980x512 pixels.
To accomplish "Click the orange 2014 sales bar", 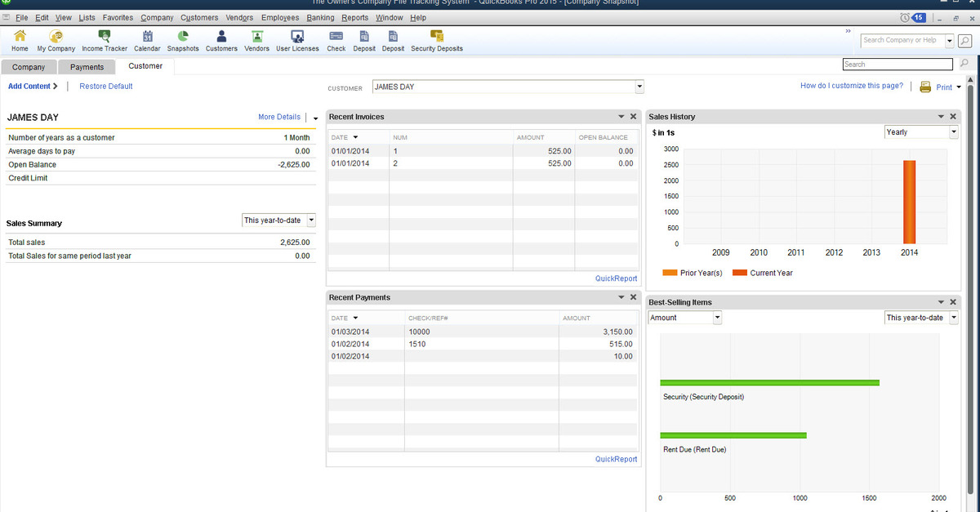I will pyautogui.click(x=909, y=202).
